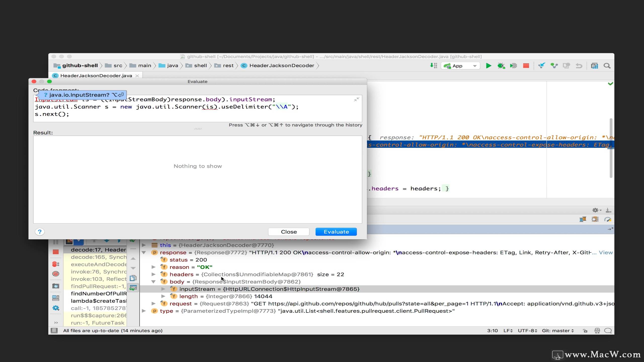
Task: View breakpoints with the double red circles icon
Action: [56, 264]
